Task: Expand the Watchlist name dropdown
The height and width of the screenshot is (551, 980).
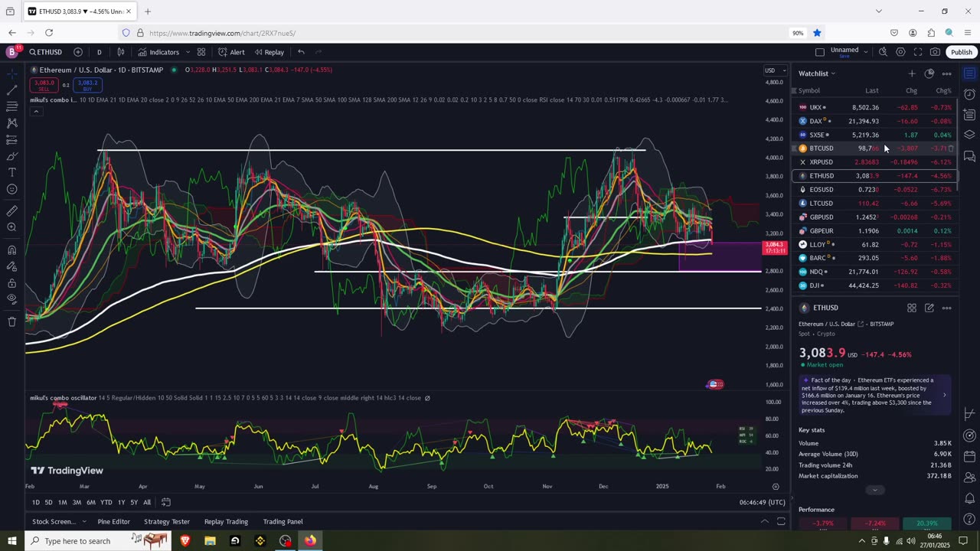Action: pos(817,73)
